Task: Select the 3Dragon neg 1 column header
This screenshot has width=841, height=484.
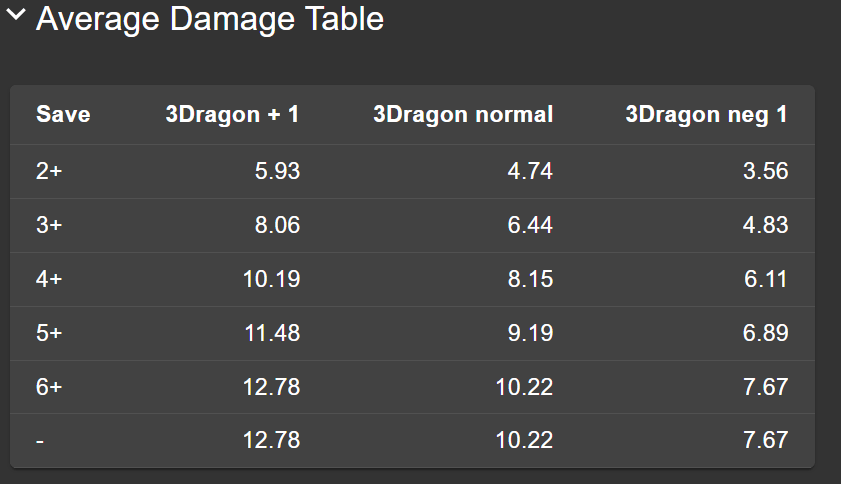Action: pyautogui.click(x=706, y=115)
